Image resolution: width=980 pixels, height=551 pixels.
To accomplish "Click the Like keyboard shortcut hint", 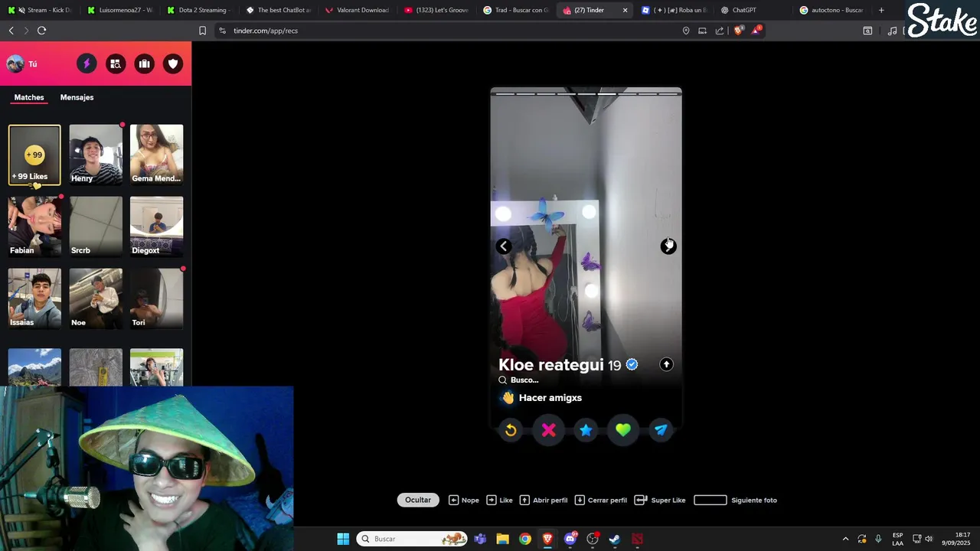I will point(500,500).
